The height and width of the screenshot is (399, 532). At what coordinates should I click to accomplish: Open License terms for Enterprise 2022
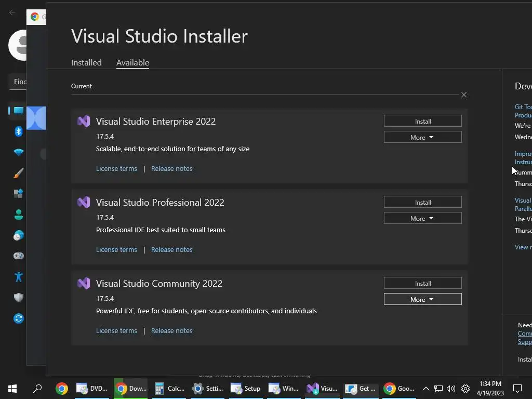tap(116, 168)
